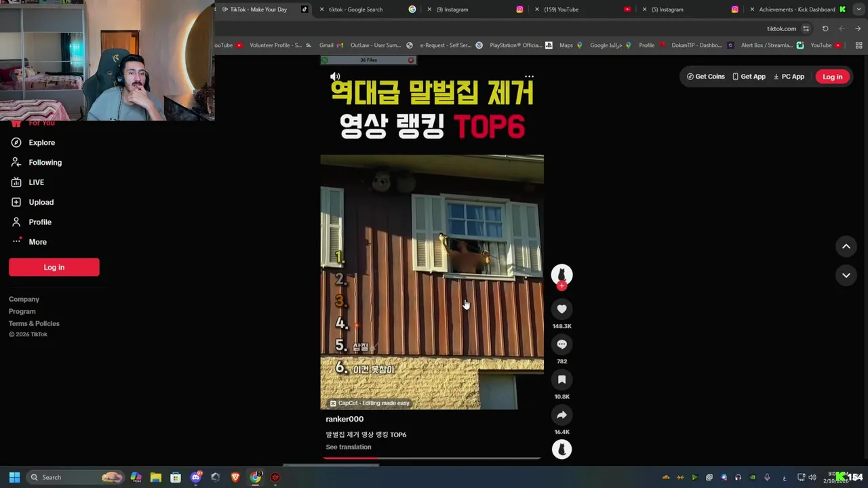Open Brave browser from the taskbar
Viewport: 868px width, 488px height.
pyautogui.click(x=235, y=477)
